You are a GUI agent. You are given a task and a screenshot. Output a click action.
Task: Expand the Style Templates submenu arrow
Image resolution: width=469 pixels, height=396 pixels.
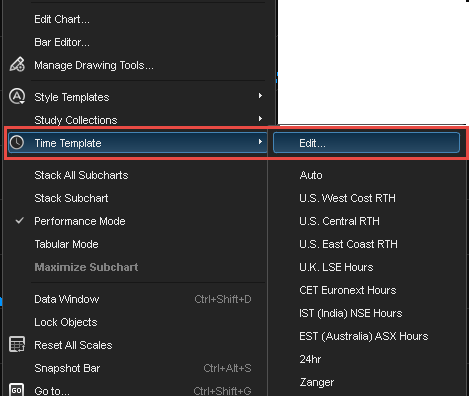pos(260,96)
